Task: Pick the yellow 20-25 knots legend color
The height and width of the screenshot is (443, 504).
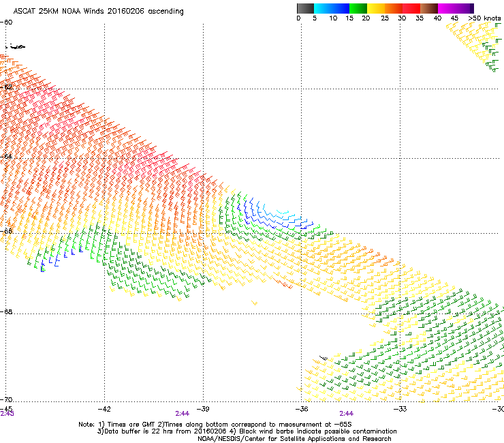Action: (x=376, y=8)
